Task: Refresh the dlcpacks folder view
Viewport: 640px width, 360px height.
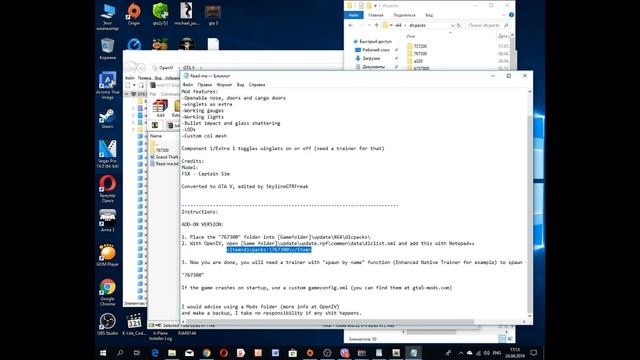Action: tap(459, 25)
